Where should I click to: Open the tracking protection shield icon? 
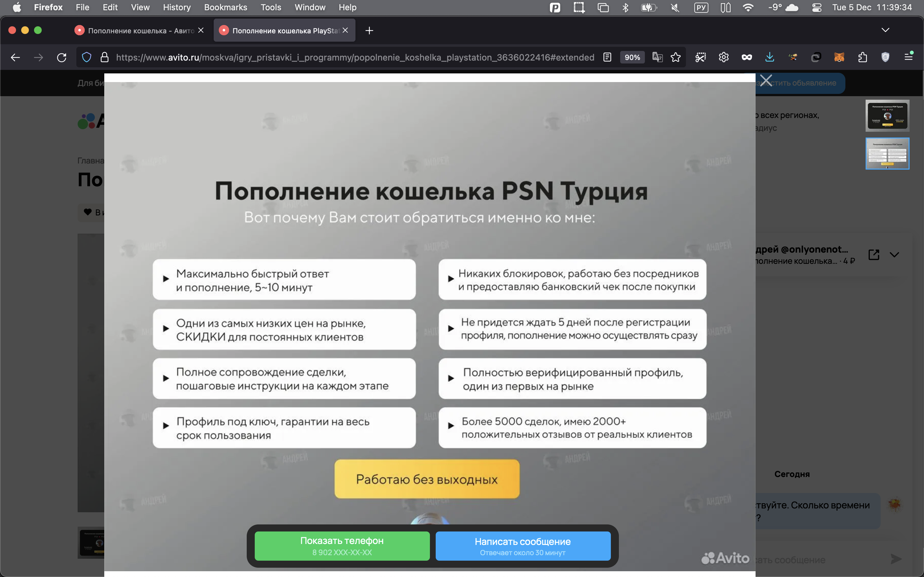[87, 57]
